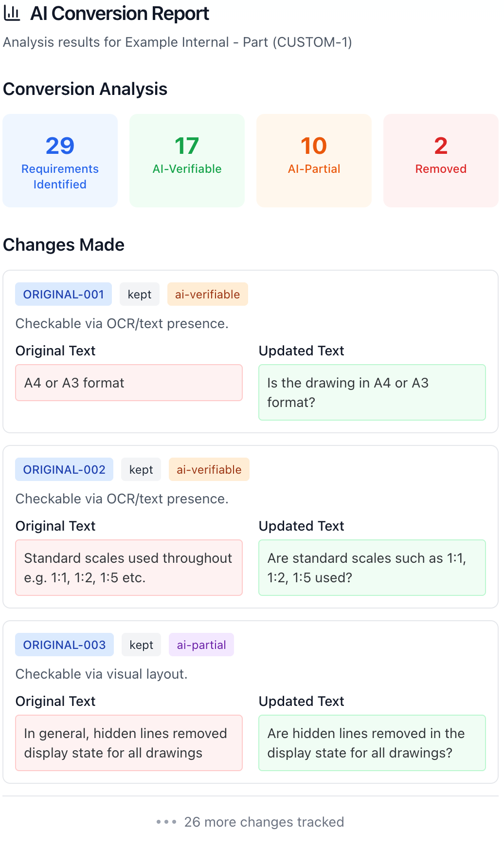Expand the 26 more changes tracked

(x=264, y=822)
